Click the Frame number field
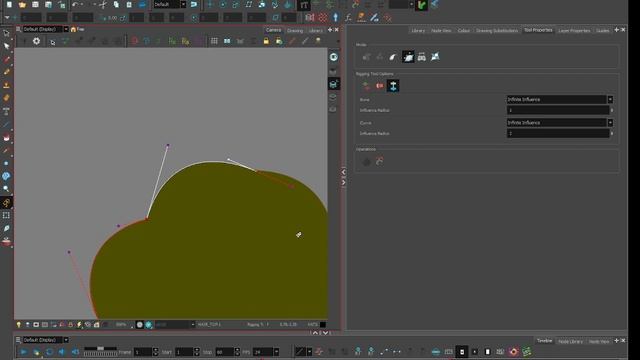640x360 pixels. [143, 352]
